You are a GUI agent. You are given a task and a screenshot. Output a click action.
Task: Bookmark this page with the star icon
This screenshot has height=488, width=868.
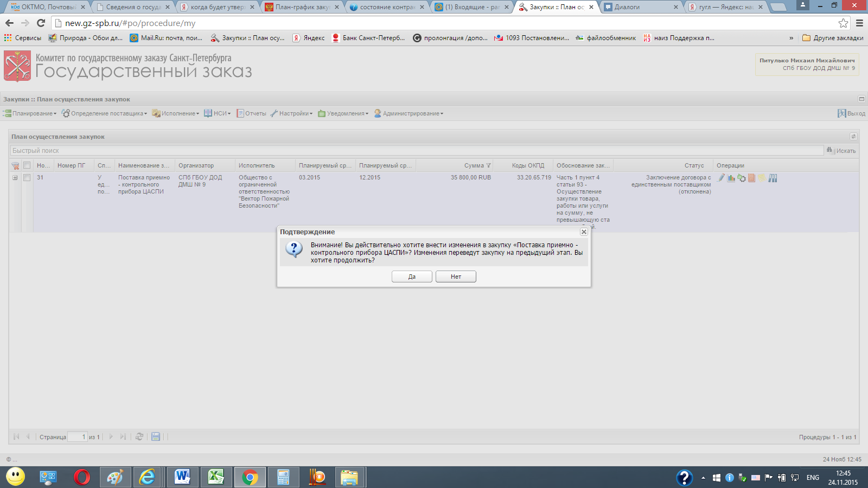tap(843, 23)
